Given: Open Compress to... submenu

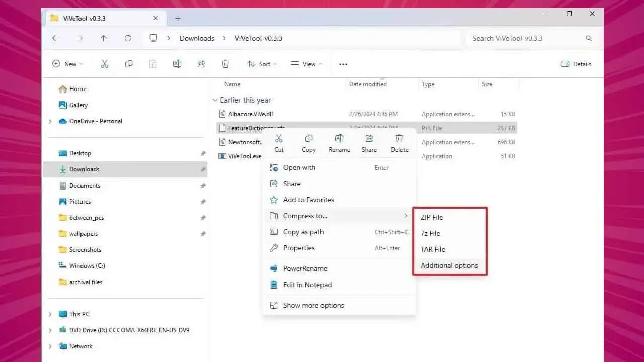Looking at the screenshot, I should (x=339, y=216).
